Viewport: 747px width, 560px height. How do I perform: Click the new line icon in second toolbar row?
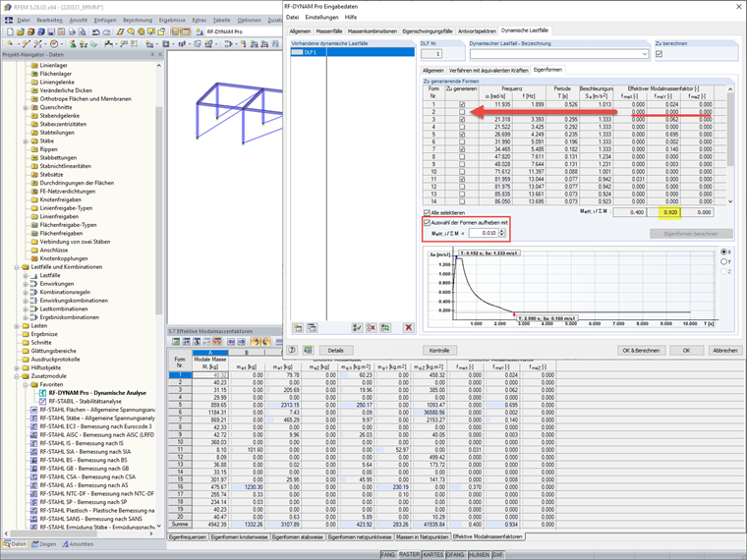[x=27, y=44]
